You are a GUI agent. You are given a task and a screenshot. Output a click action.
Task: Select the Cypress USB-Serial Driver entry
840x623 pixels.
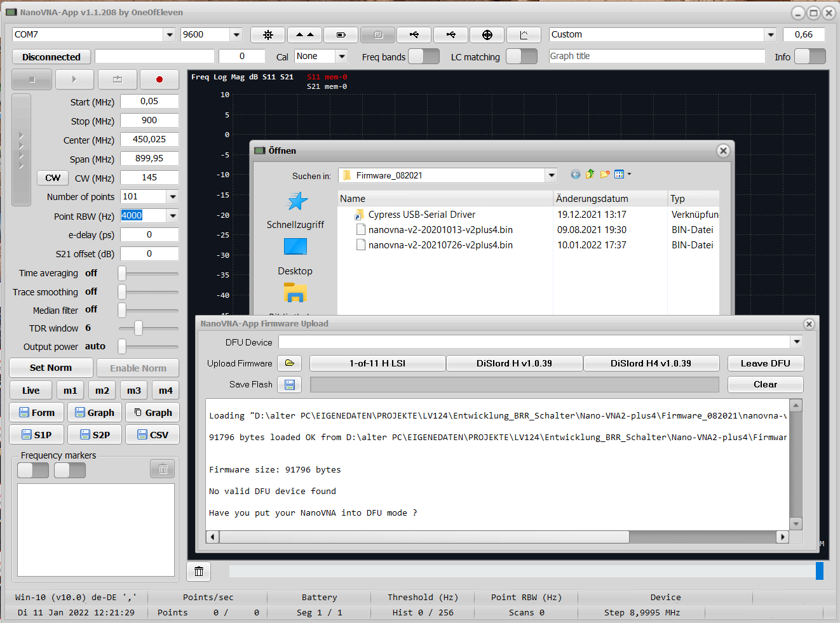422,215
